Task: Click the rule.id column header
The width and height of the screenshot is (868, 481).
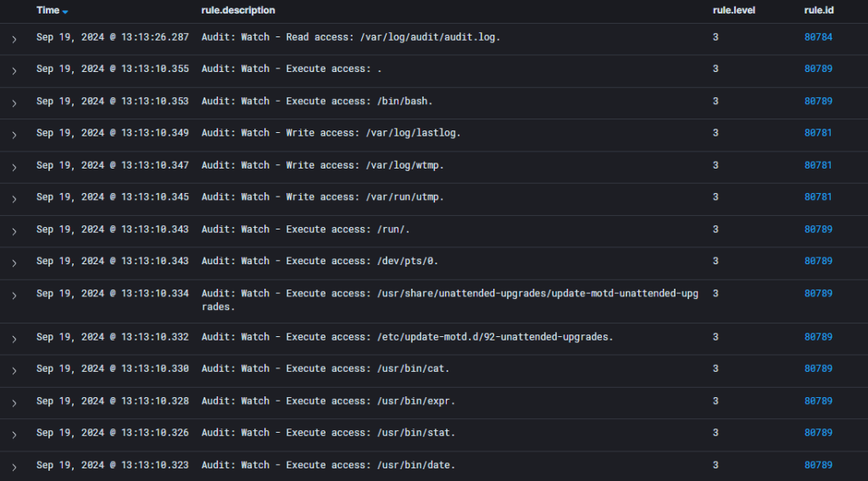Action: click(818, 10)
